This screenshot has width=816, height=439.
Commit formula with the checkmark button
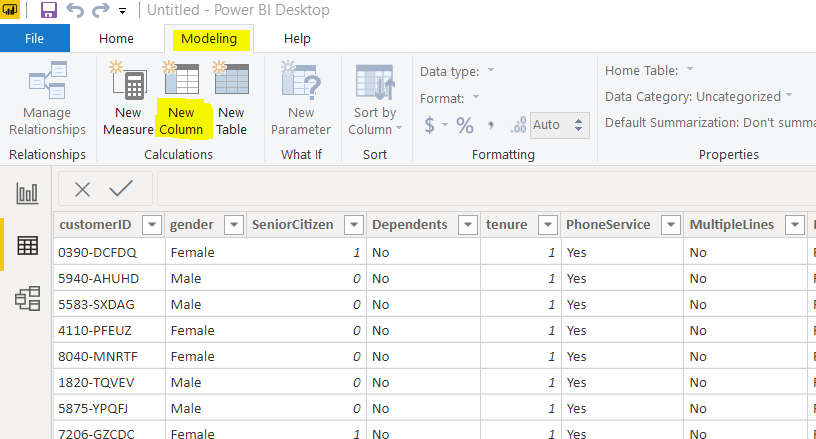[121, 188]
